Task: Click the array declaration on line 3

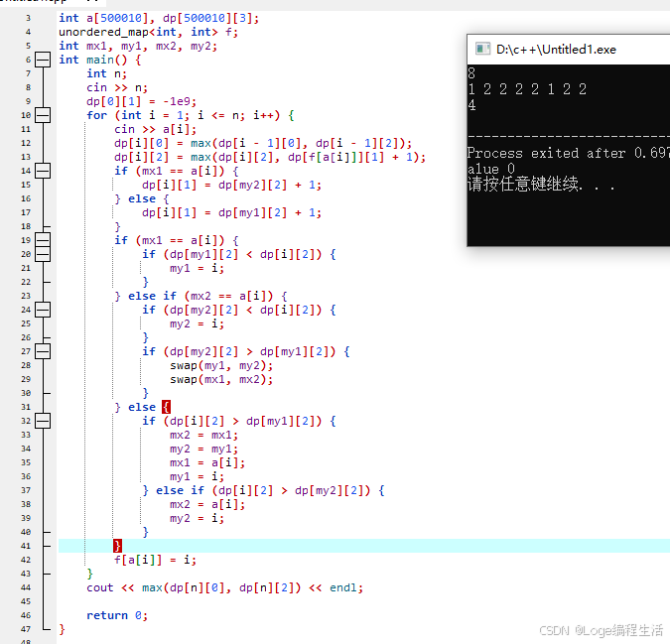Action: click(x=159, y=19)
